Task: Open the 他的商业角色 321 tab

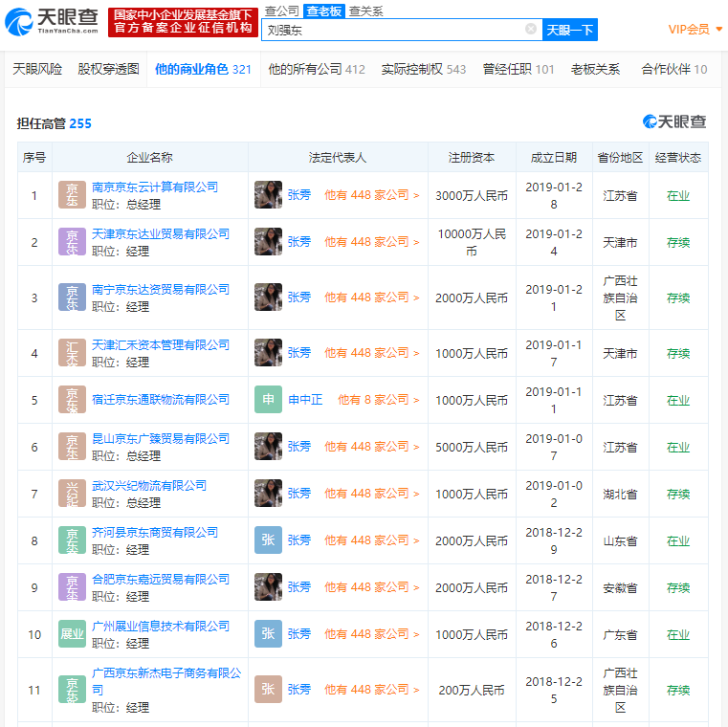Action: tap(203, 69)
